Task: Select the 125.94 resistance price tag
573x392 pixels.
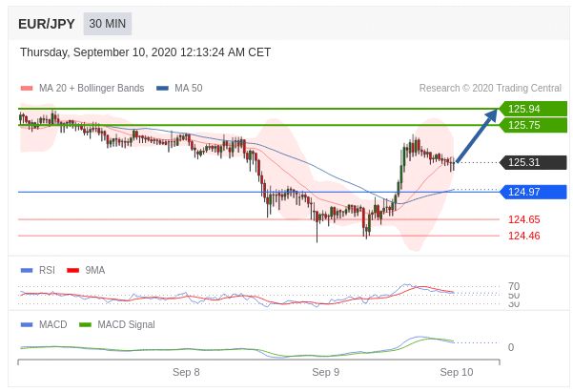Action: coord(533,109)
